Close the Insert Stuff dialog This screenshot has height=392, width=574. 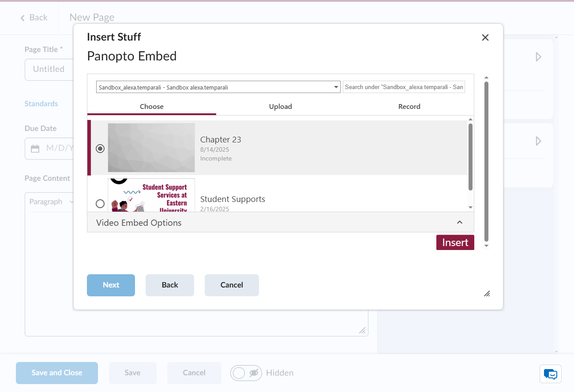click(485, 37)
